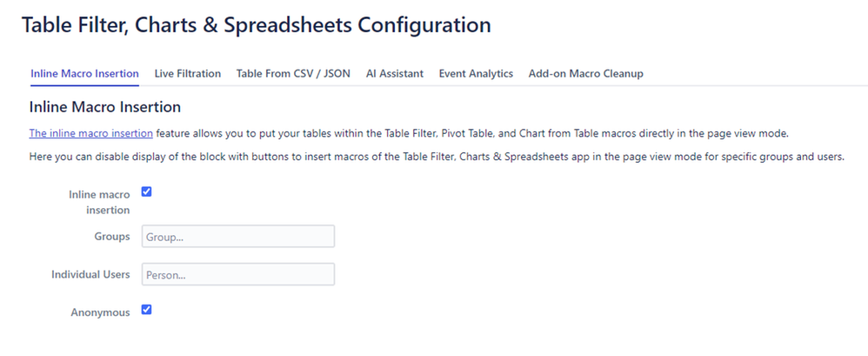Click the sentence starting 'Here you can disable display'
The image size is (868, 356).
click(437, 157)
